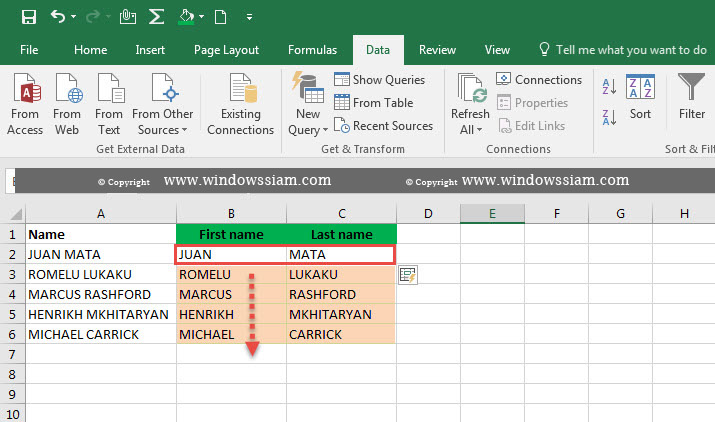Open the fill color bucket dropdown
Screen dimensions: 715x422
(x=201, y=17)
